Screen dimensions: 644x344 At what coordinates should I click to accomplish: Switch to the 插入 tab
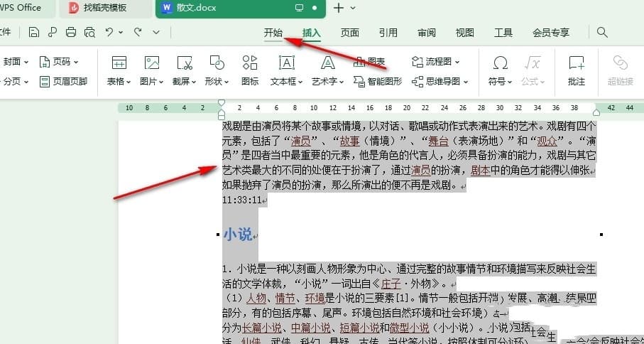(311, 33)
